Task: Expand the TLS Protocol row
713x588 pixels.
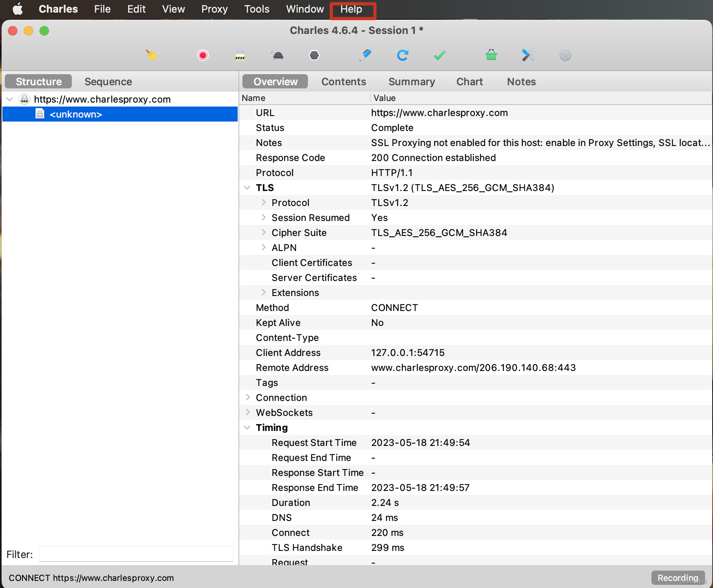Action: click(263, 202)
